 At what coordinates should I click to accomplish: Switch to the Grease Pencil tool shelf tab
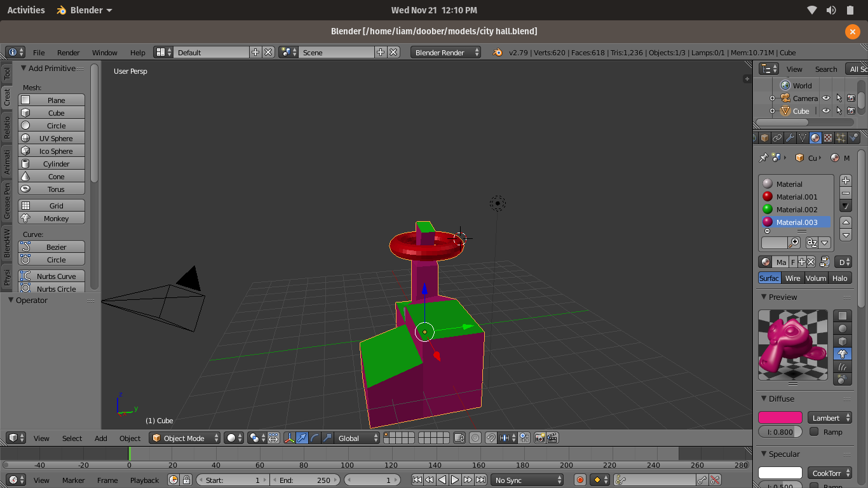7,200
